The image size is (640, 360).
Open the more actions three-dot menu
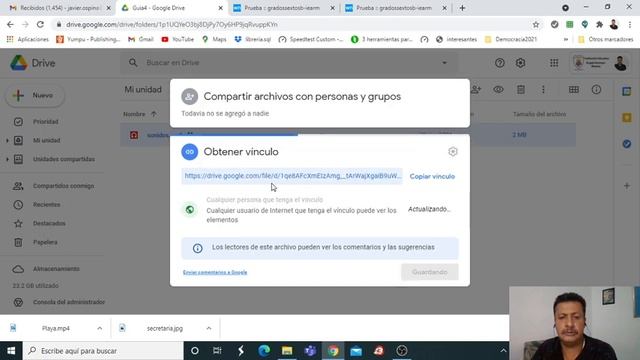point(543,89)
